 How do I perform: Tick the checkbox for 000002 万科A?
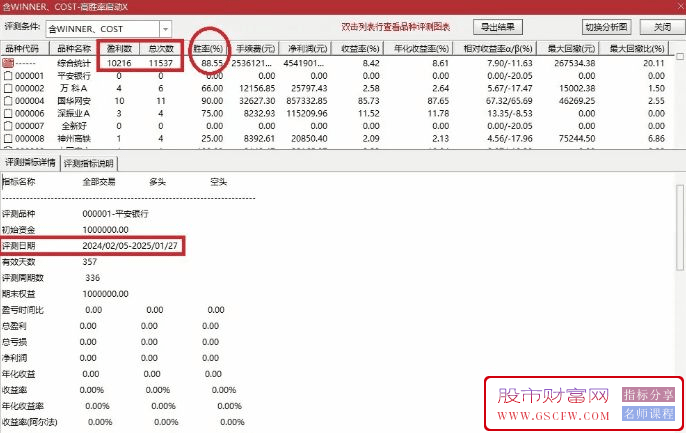pos(8,88)
